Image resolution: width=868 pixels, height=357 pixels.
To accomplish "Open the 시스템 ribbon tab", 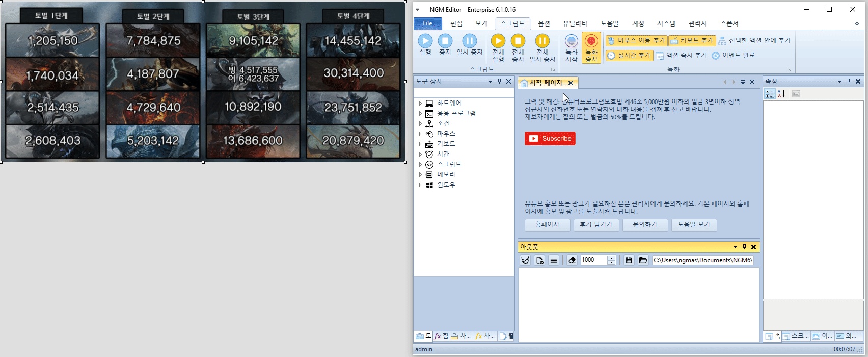I will point(666,23).
